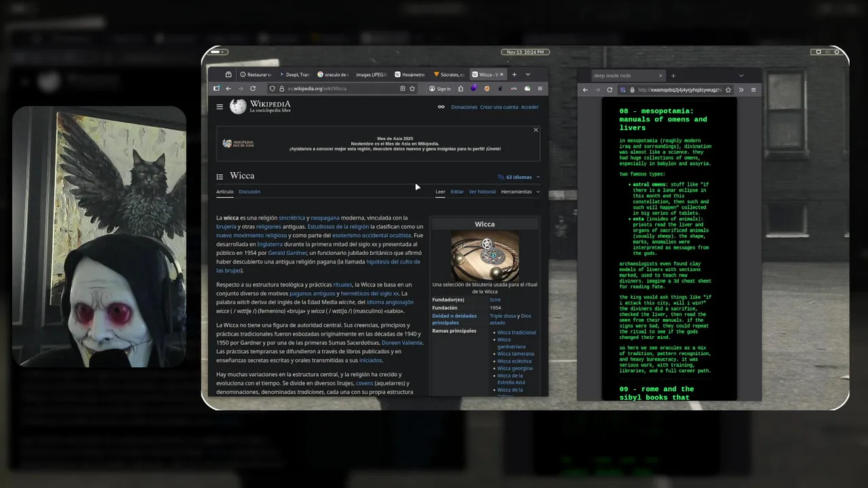Screen dimensions: 868x488
Task: Close the deep oracle node tab
Action: click(x=660, y=76)
